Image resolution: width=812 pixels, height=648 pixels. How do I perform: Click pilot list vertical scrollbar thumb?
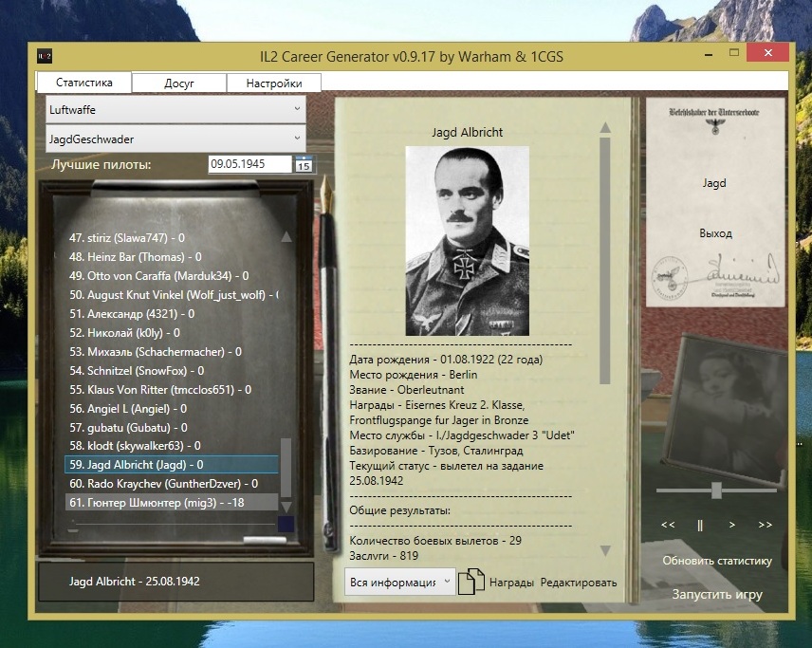coord(286,468)
